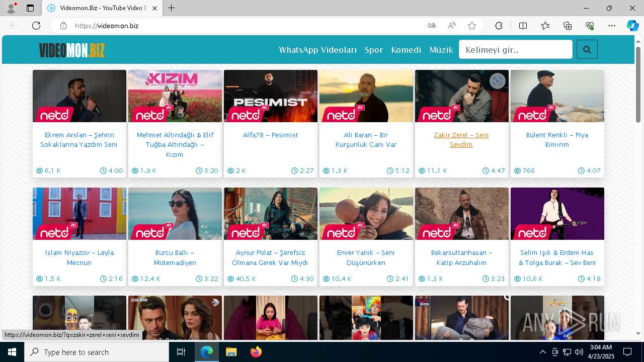Open Task View on taskbar
This screenshot has width=644, height=362.
coord(181,352)
